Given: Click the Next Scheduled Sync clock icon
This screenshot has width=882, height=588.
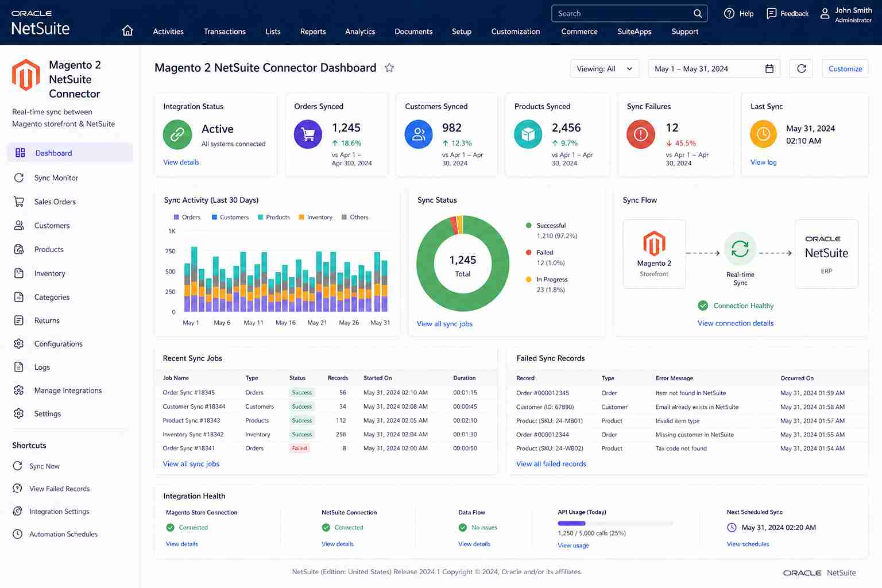Looking at the screenshot, I should point(732,528).
